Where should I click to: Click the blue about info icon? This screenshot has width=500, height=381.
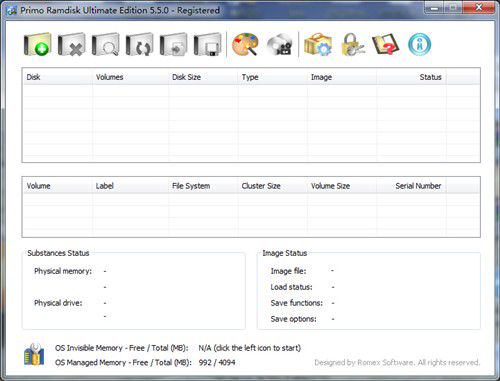[420, 44]
